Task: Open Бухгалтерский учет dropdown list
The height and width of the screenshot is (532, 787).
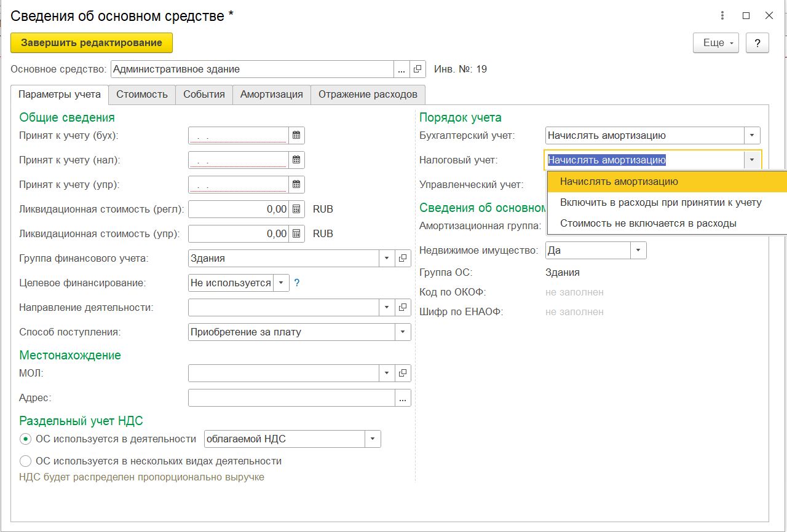Action: click(752, 135)
